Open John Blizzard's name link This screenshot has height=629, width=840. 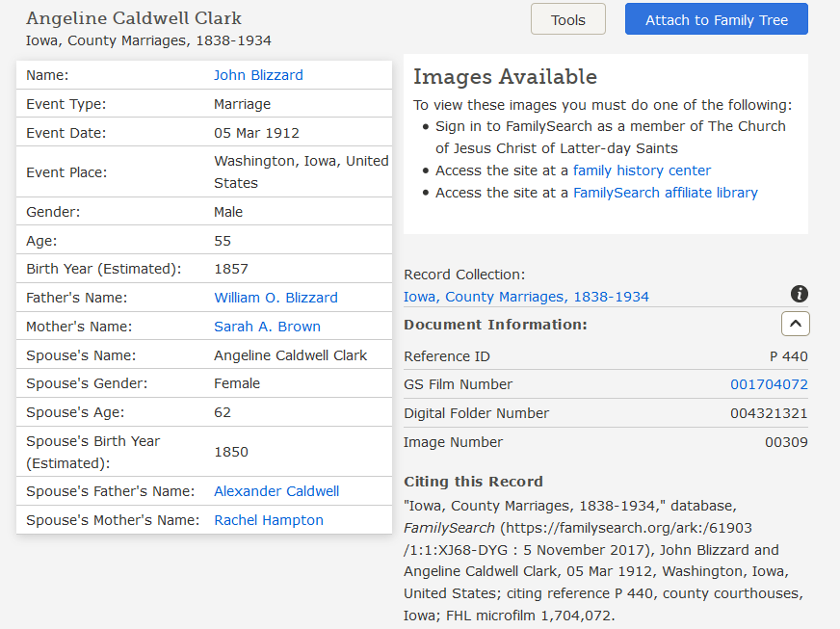[x=258, y=75]
